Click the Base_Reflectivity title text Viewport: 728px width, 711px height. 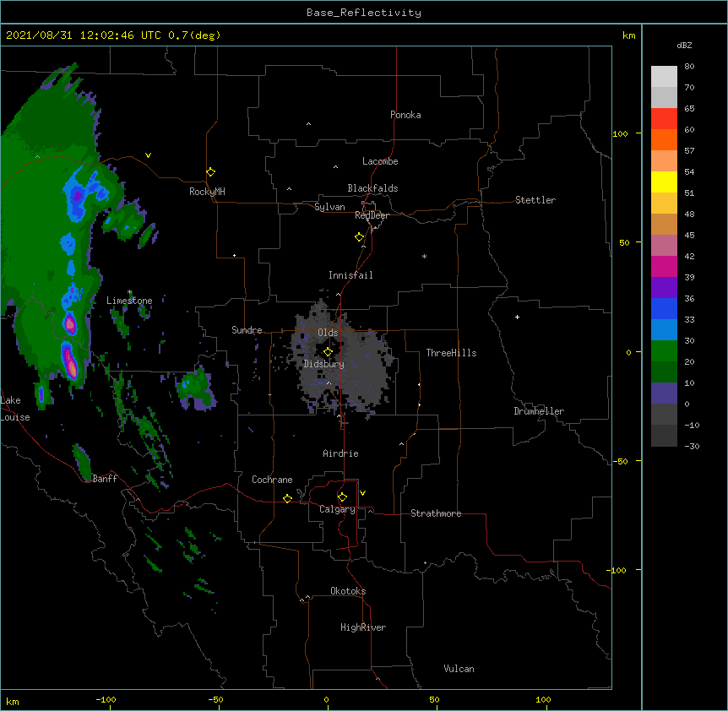364,13
